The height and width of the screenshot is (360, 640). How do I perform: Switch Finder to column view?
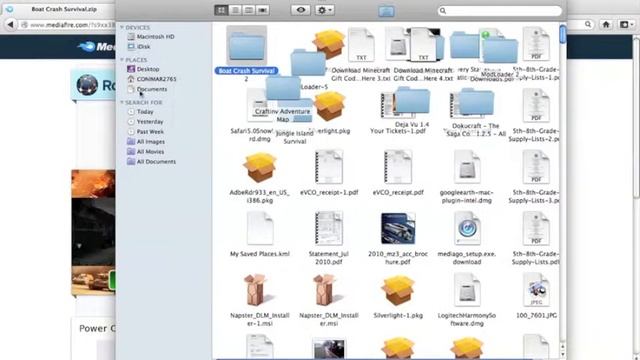pyautogui.click(x=249, y=10)
